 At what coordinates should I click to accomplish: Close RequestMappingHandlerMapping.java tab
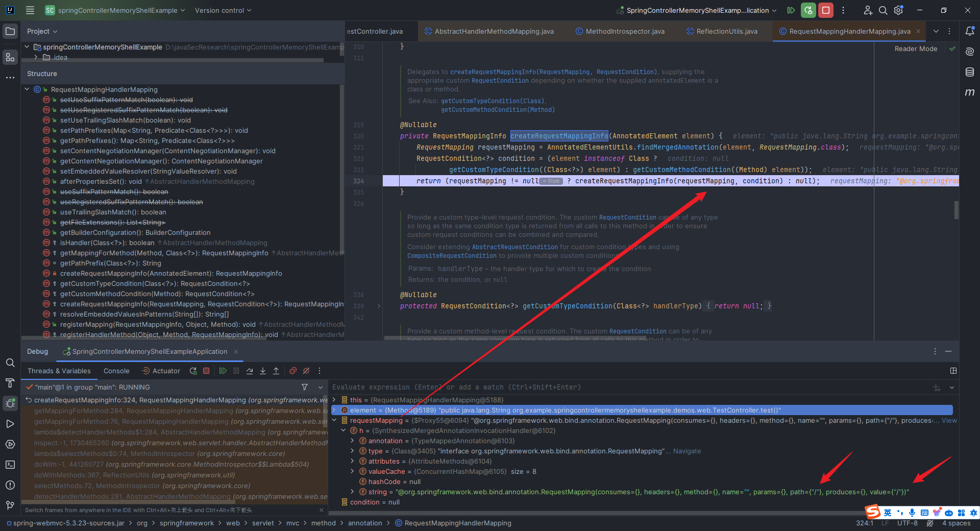point(918,31)
